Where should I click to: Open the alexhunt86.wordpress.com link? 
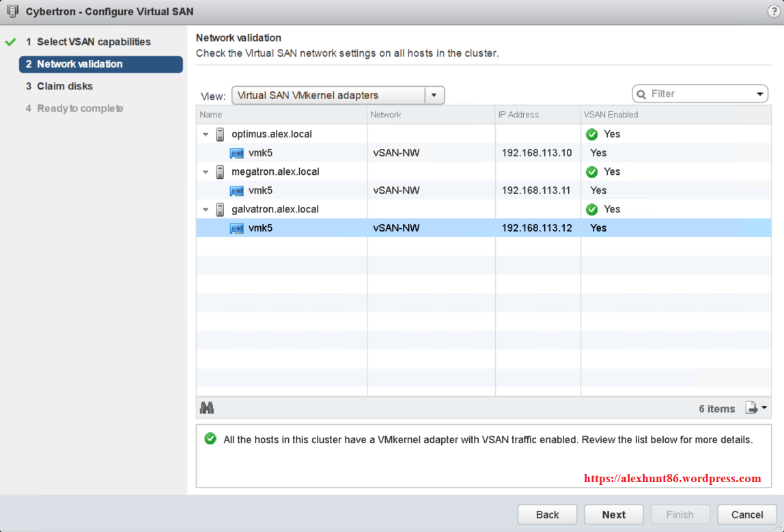[x=673, y=478]
